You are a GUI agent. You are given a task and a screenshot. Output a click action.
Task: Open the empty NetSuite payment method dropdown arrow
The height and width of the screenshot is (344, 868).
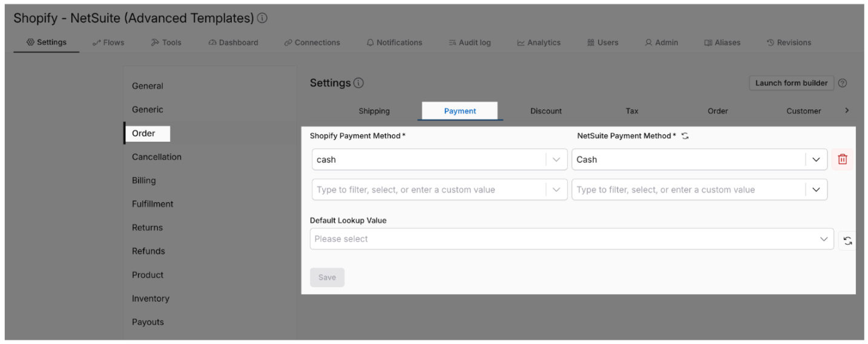tap(816, 190)
